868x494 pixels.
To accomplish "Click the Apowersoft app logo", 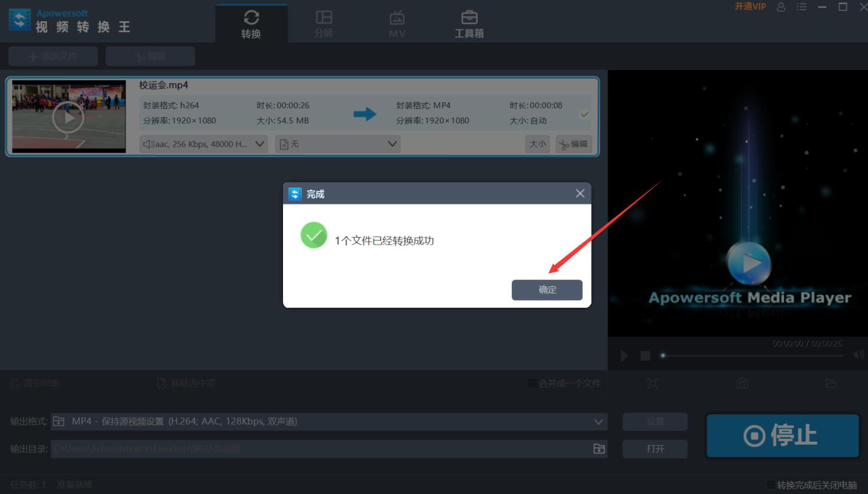I will coord(19,19).
